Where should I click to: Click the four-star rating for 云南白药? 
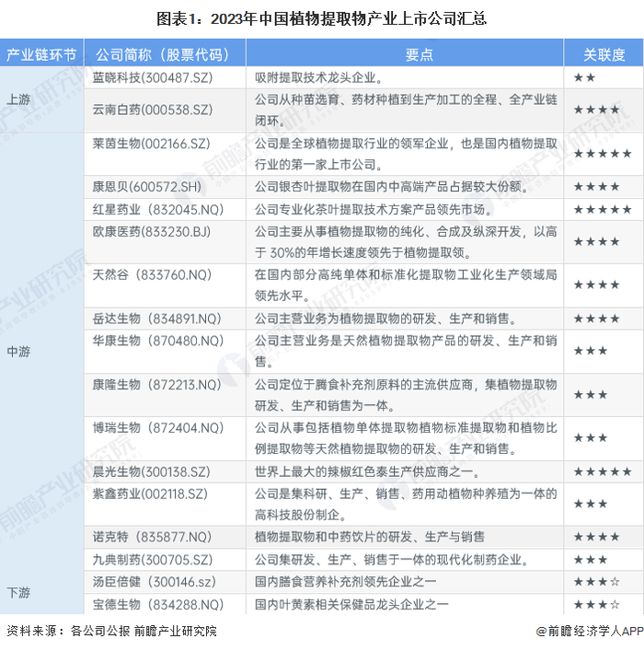[x=596, y=110]
